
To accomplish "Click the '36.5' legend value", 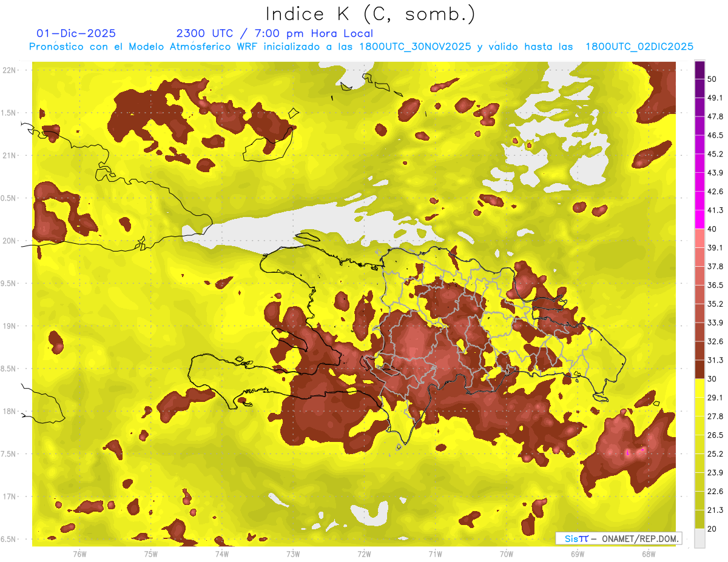I will click(x=715, y=285).
